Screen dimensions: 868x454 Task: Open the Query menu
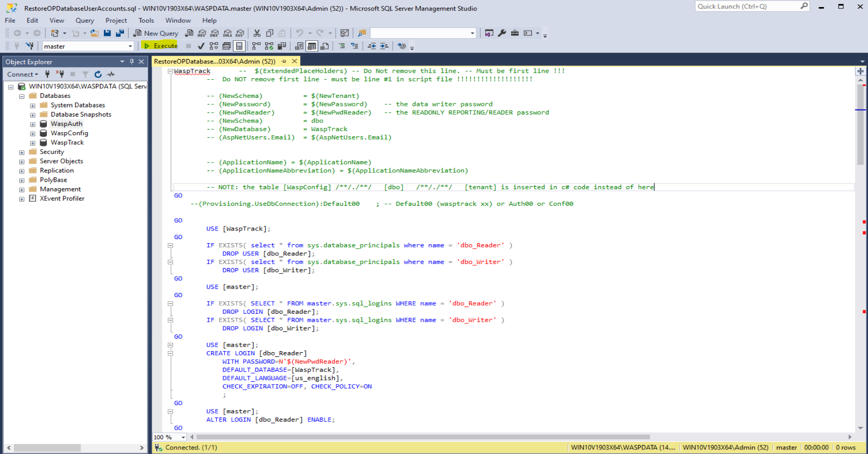[85, 20]
